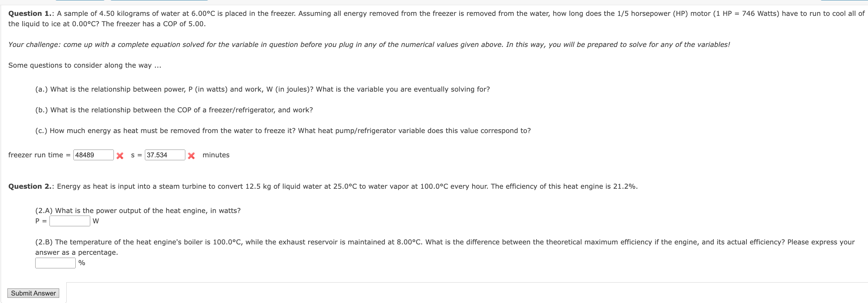Click the freezer run time input containing 48489

click(93, 155)
